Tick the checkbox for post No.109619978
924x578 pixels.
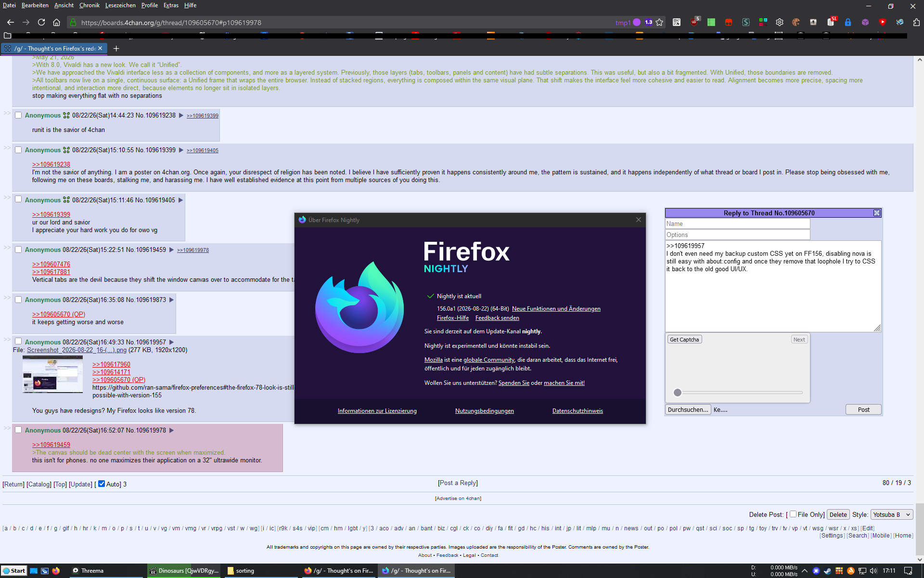pos(18,430)
